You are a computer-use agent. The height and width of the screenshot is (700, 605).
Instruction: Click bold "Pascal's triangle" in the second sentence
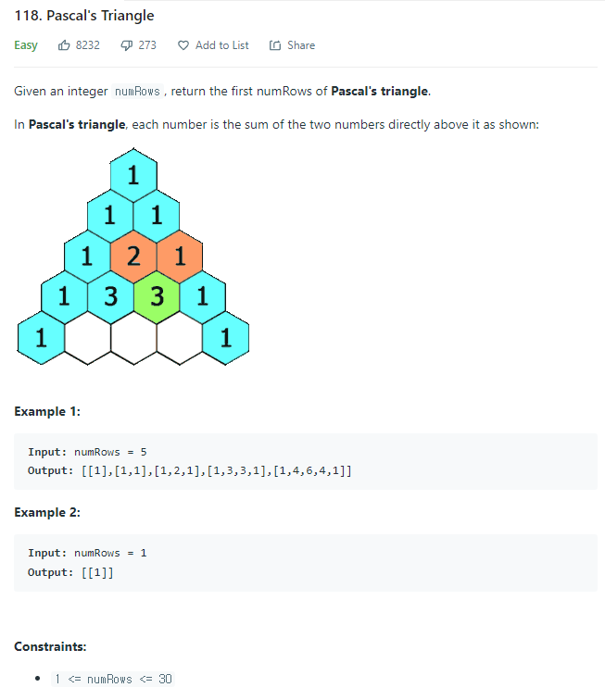[77, 124]
